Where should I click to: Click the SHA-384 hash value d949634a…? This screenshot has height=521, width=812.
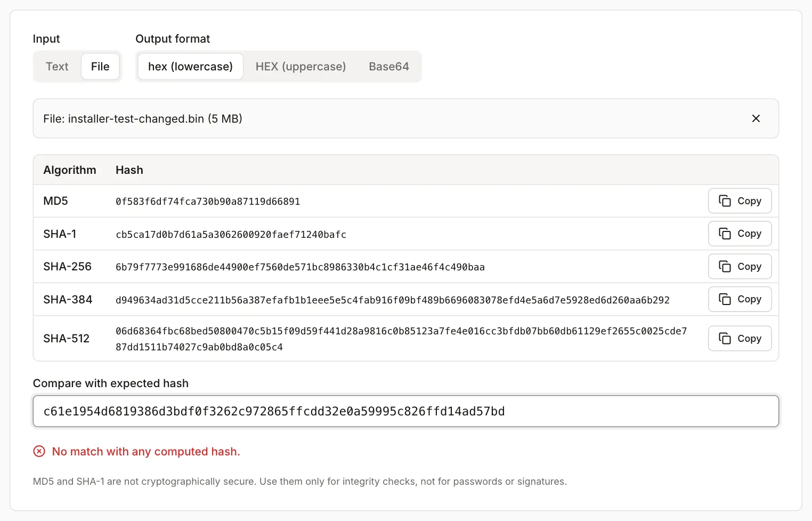(x=393, y=300)
